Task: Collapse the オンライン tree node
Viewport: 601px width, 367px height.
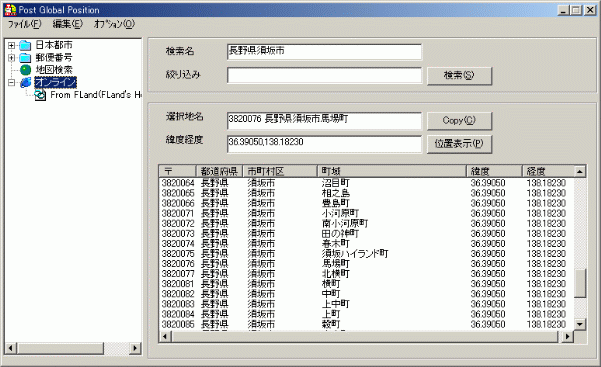Action: click(11, 82)
